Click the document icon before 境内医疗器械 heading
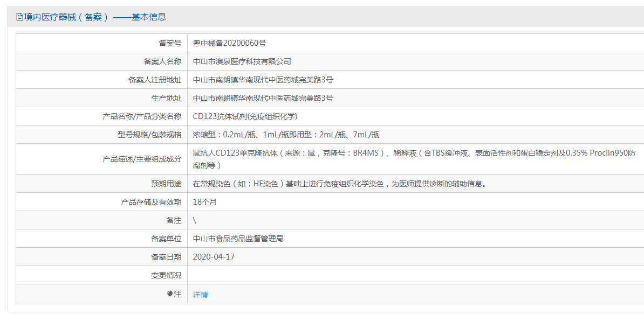644x314 pixels. pos(19,17)
